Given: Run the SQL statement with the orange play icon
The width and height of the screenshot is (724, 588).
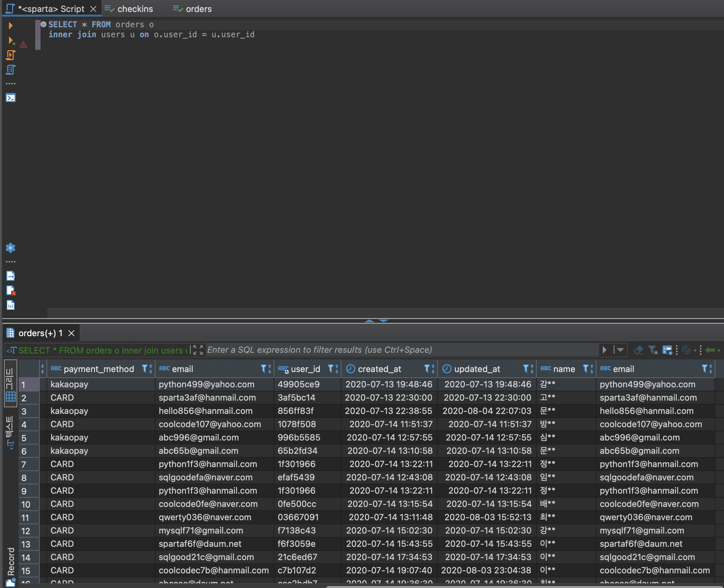Looking at the screenshot, I should click(11, 25).
